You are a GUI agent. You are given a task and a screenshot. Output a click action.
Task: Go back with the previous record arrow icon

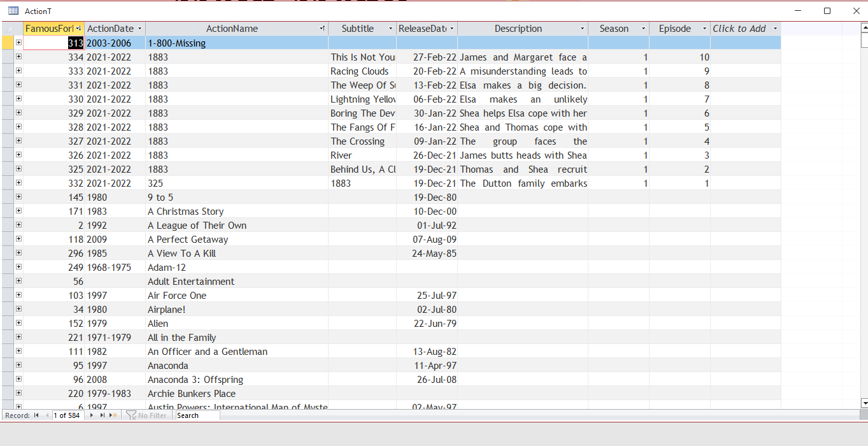tap(48, 415)
